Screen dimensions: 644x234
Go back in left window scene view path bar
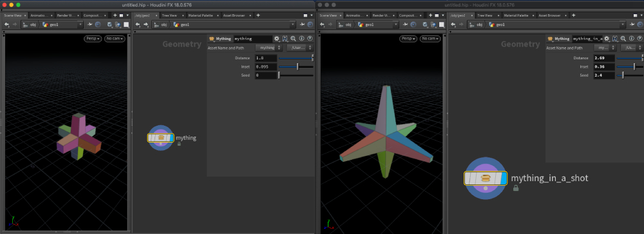click(6, 24)
